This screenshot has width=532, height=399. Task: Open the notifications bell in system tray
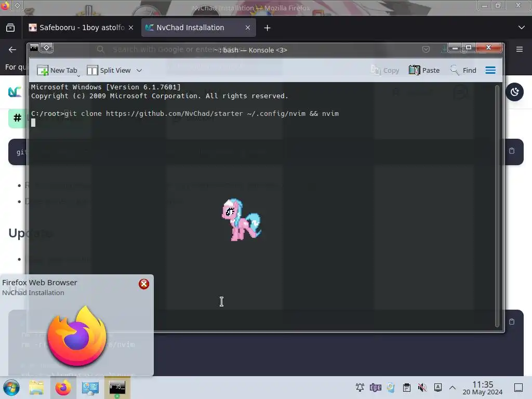(360, 387)
